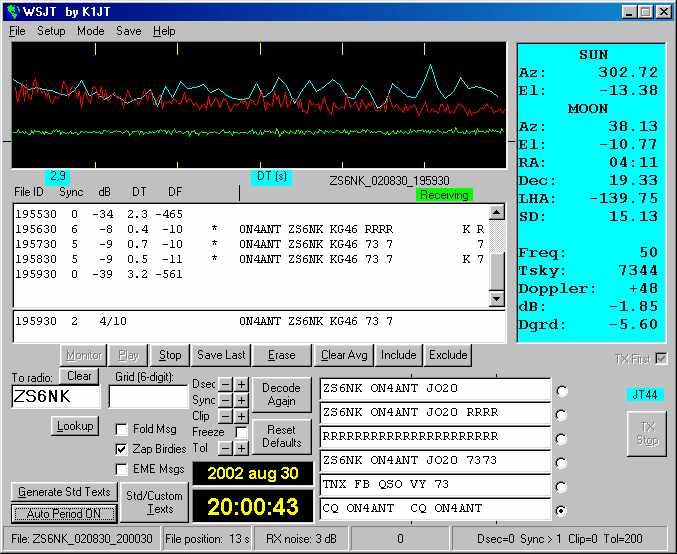Decrease Tol with minus button
677x554 pixels.
(x=226, y=448)
